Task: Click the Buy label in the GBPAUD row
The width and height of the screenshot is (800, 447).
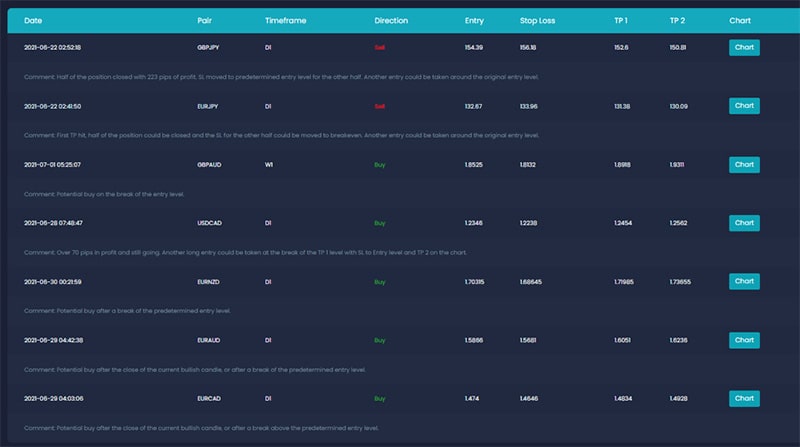Action: point(379,164)
